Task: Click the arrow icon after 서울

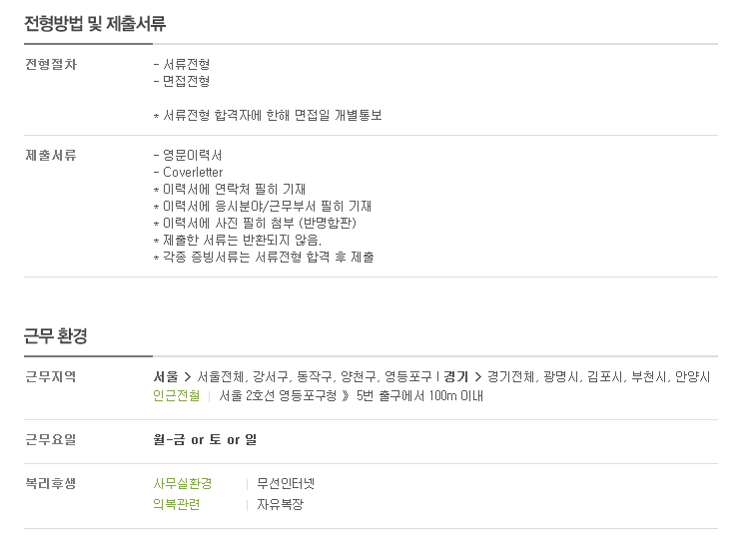Action: (188, 377)
